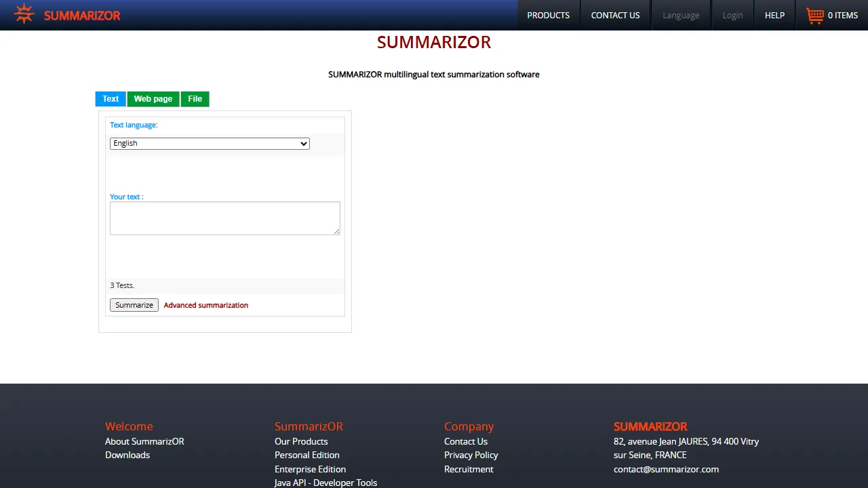Switch to the File tab

click(195, 98)
